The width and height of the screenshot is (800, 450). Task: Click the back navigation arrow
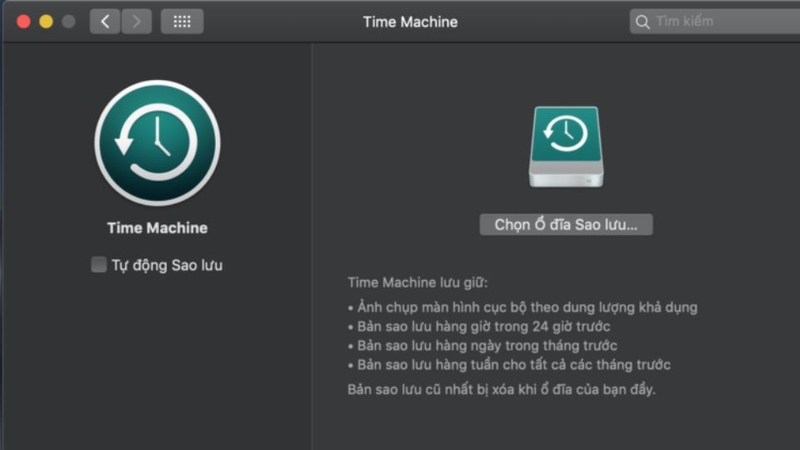(x=105, y=21)
